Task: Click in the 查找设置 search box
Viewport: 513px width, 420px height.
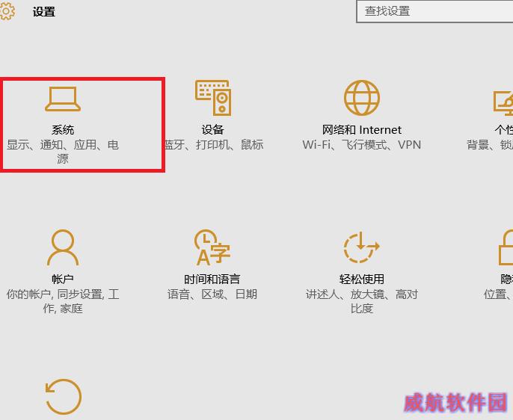Action: [x=434, y=11]
